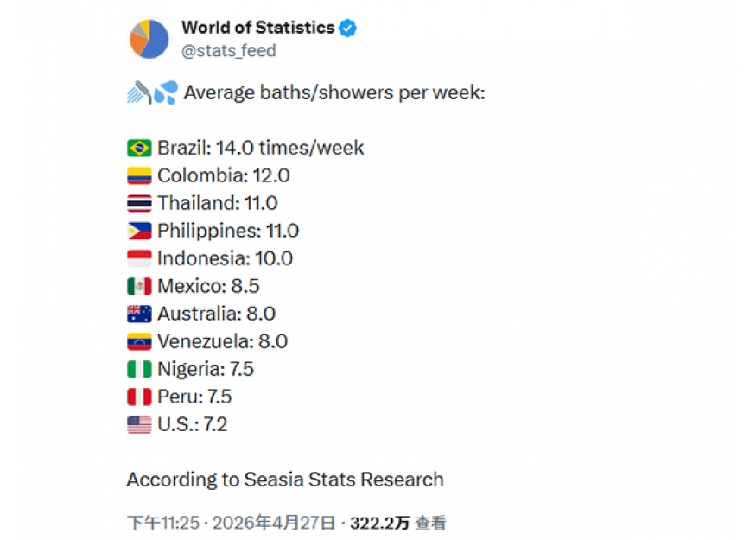The height and width of the screenshot is (540, 756).
Task: Click the Australia flag icon
Action: click(x=139, y=314)
